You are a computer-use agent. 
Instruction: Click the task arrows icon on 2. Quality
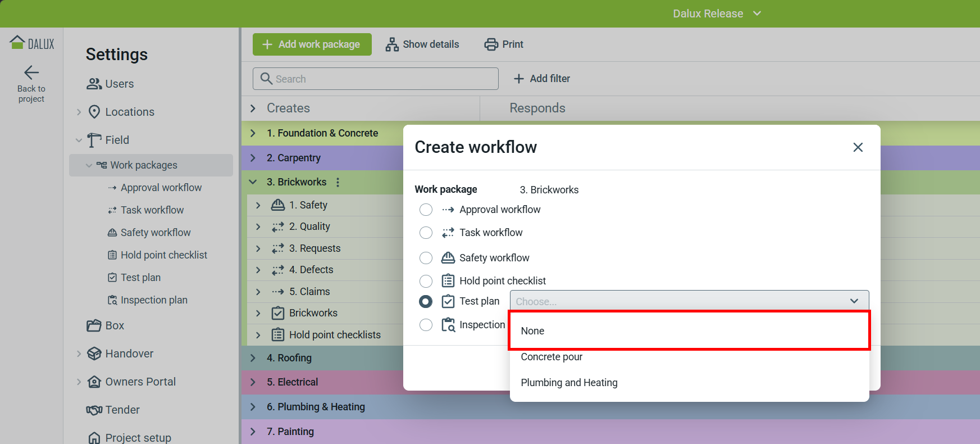[x=278, y=226]
